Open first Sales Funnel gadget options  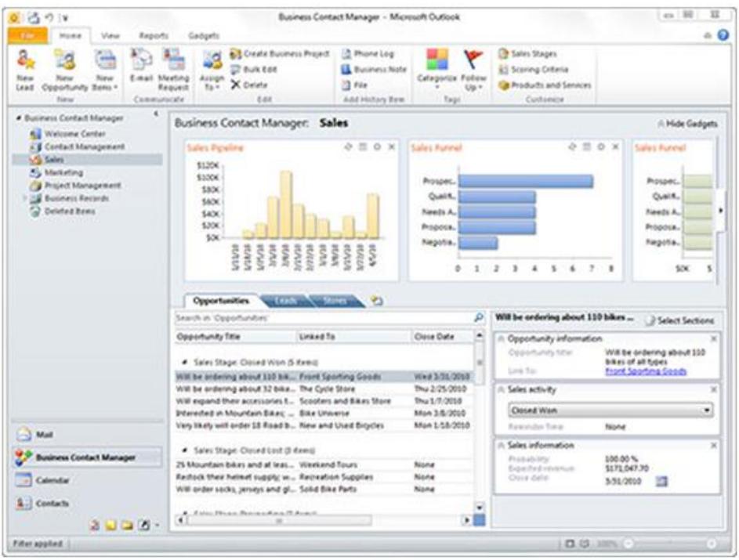[x=601, y=147]
